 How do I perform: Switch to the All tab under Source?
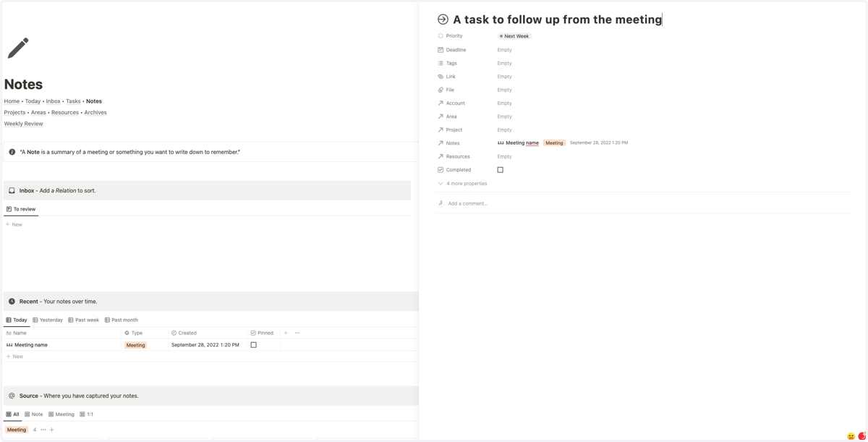(x=13, y=415)
